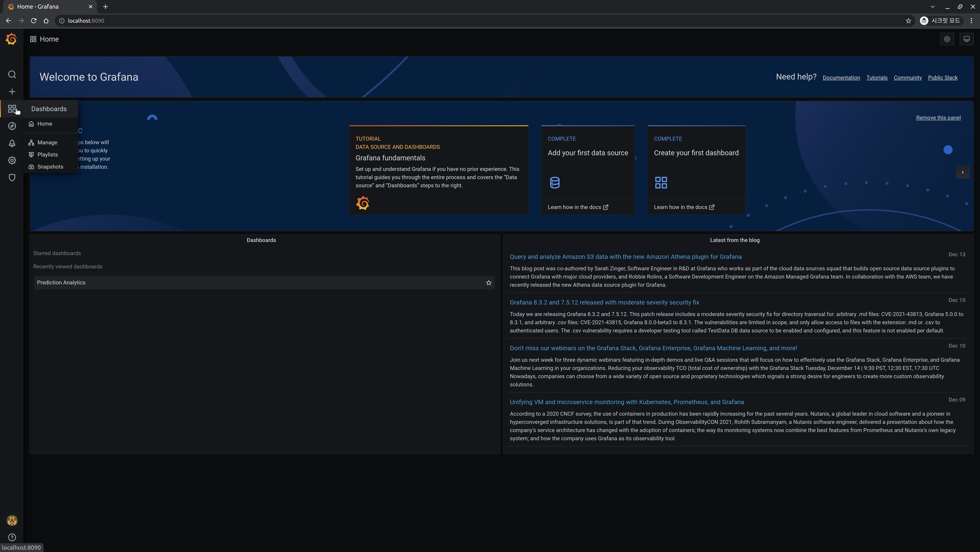Click the Latest from the blog panel title
980x552 pixels.
735,240
